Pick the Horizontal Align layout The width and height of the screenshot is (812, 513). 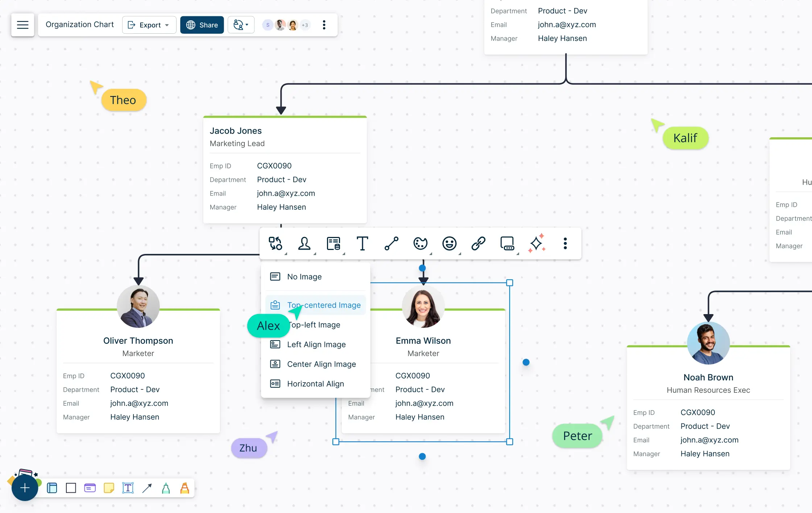click(x=315, y=384)
